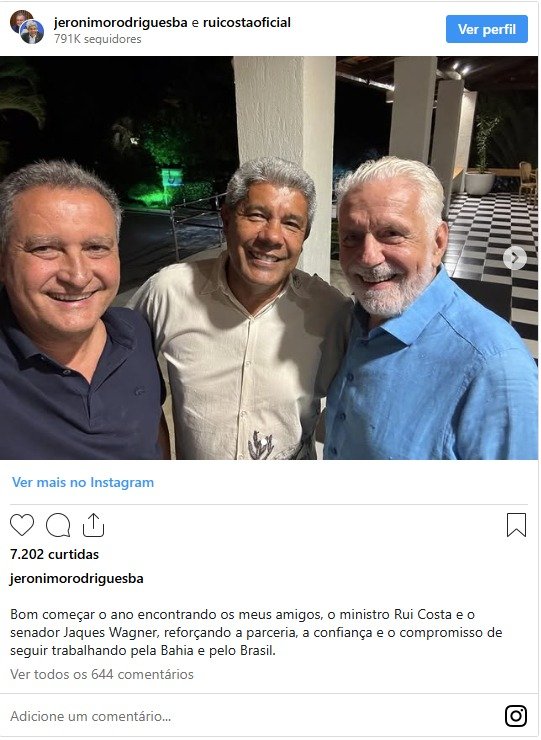Open the posted photo of three men

tap(269, 258)
